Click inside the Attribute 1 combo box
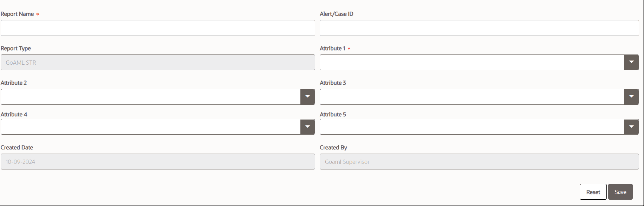Viewport: 644px width, 206px height. 471,63
